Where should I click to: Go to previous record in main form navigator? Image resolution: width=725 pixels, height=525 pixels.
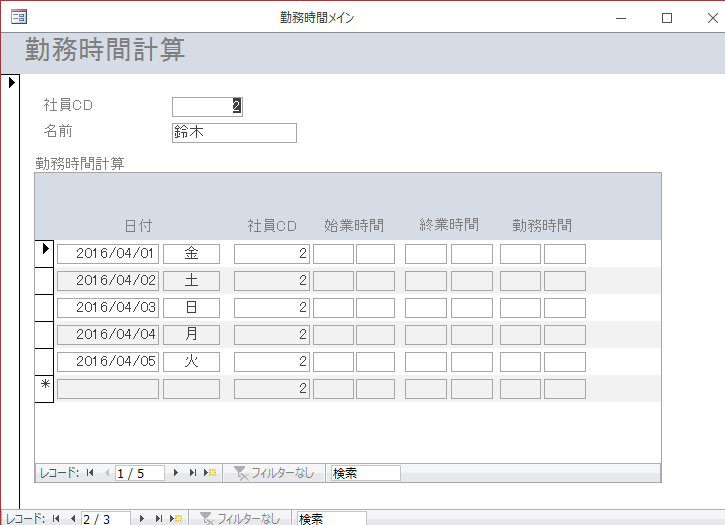pyautogui.click(x=72, y=518)
